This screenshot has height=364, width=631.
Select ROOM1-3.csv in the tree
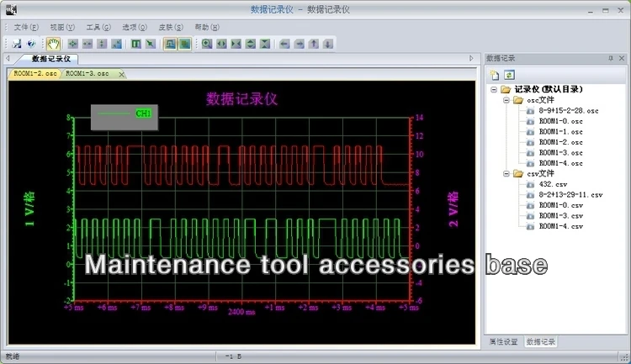coord(560,215)
